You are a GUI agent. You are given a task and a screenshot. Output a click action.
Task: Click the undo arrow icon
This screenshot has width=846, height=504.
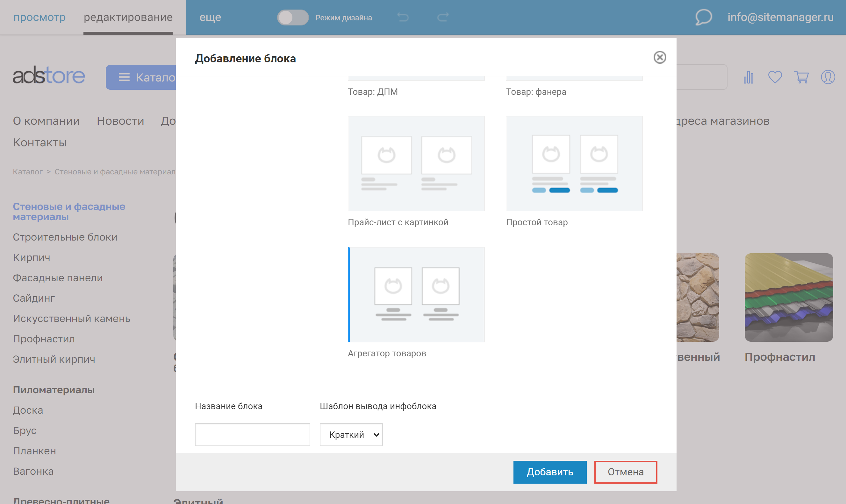(403, 17)
